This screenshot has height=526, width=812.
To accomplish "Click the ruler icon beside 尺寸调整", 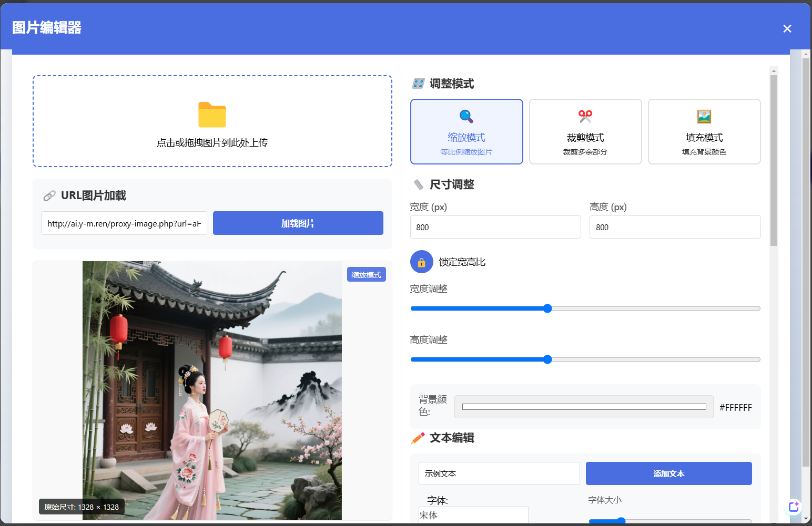I will click(418, 184).
